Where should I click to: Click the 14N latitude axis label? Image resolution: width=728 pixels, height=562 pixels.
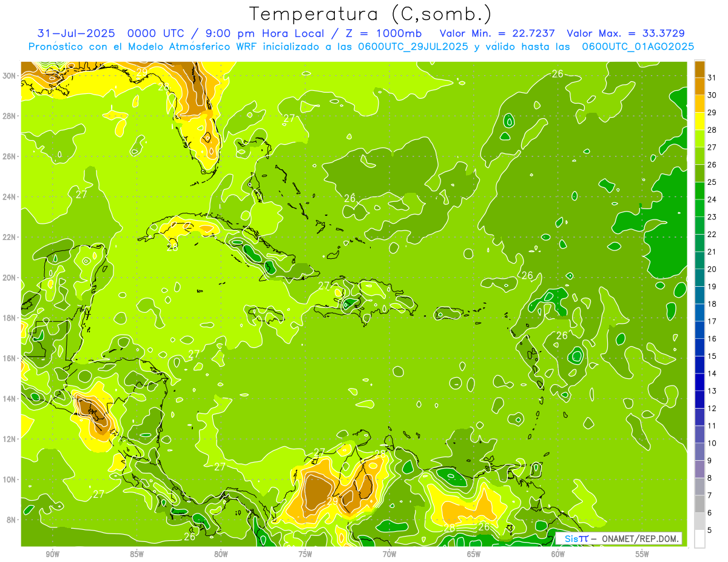(x=10, y=398)
